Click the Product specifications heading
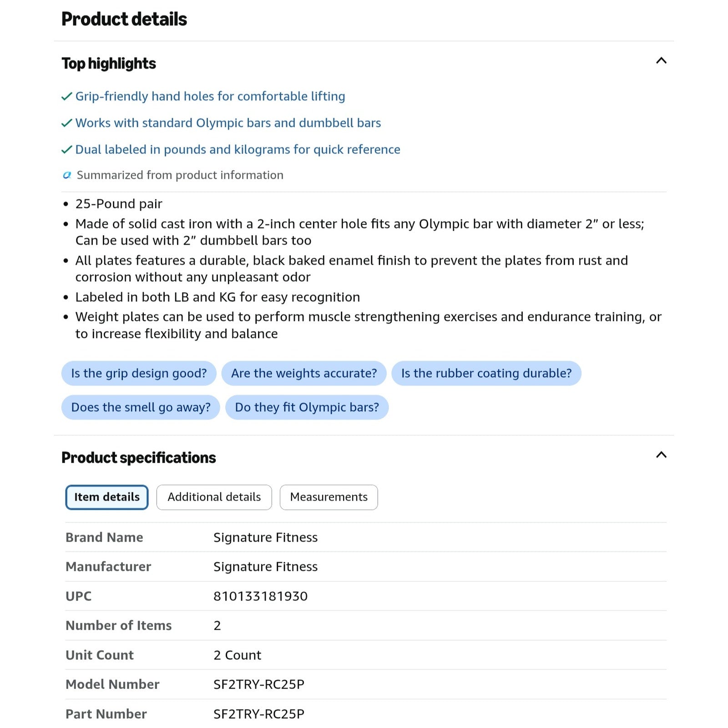 point(139,457)
